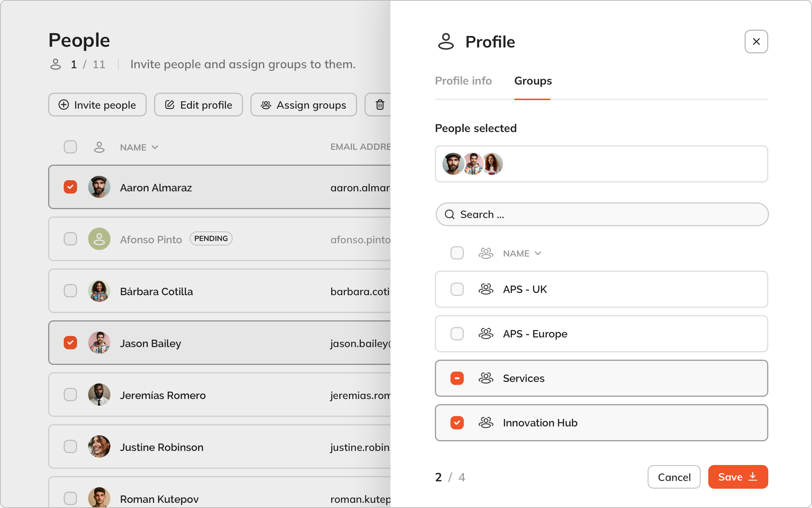Viewport: 812px width, 508px height.
Task: Click the APS - Europe group icon
Action: (x=486, y=334)
